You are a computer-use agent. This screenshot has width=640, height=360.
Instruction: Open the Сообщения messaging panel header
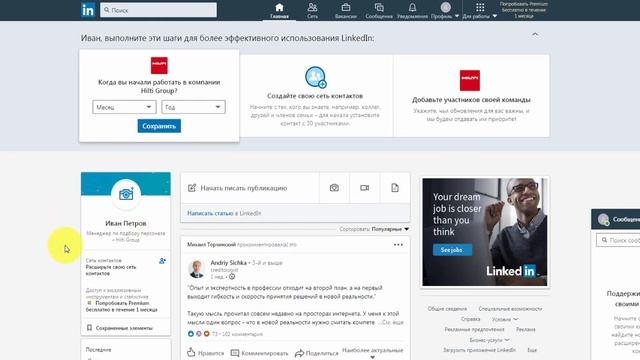616,219
